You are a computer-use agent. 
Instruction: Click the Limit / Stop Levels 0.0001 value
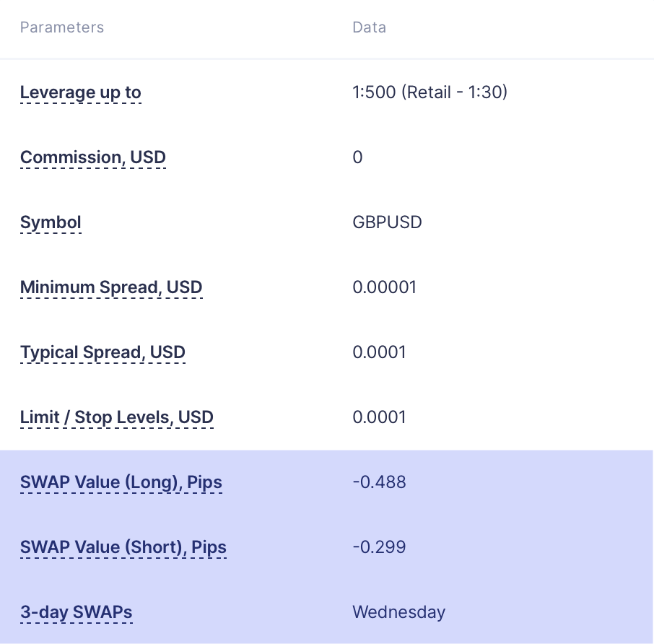coord(379,417)
